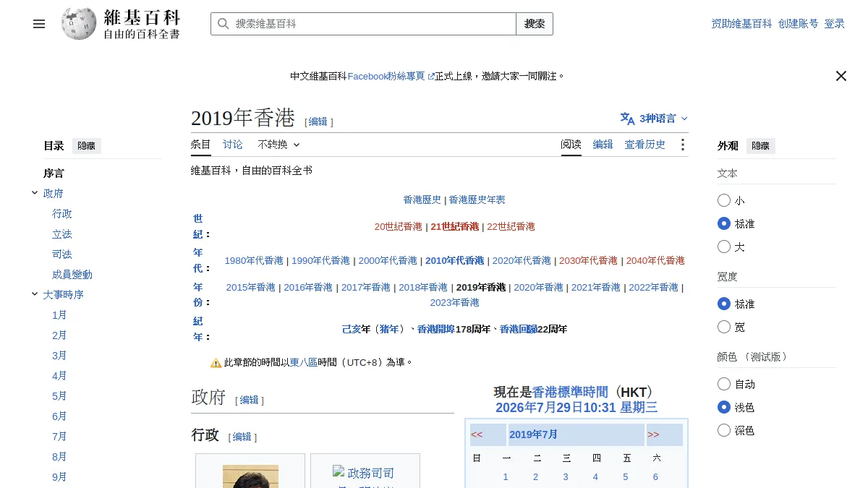Viewport: 868px width, 488px height.
Task: Open the 阅读 tab
Action: pos(571,145)
